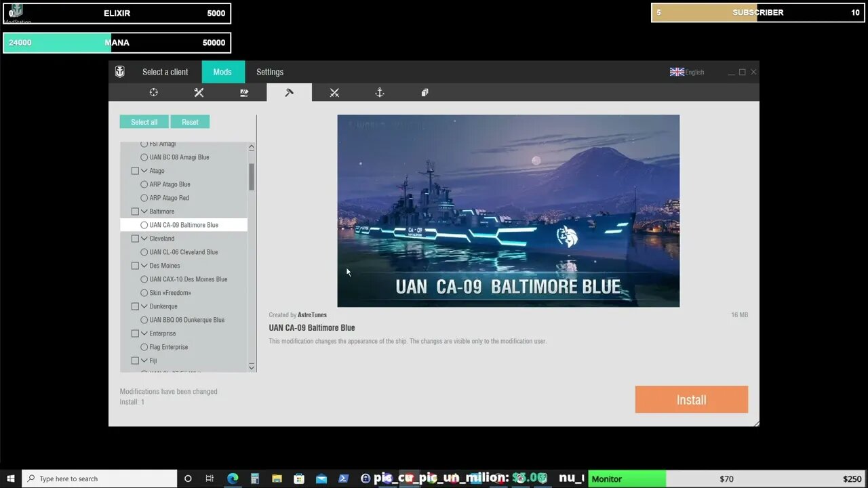868x488 pixels.
Task: Select UAN CAX-10 Des Moines Blue radio button
Action: pos(144,279)
